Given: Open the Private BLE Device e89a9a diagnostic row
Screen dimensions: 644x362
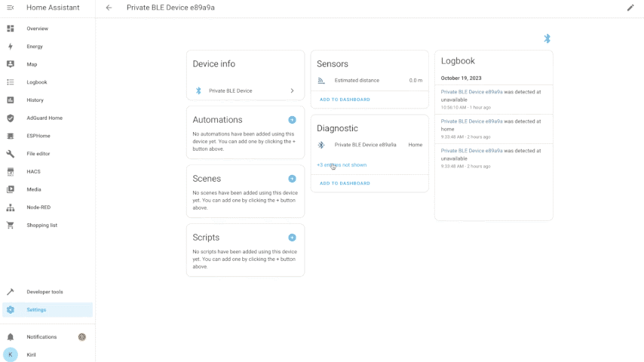Looking at the screenshot, I should (x=370, y=145).
